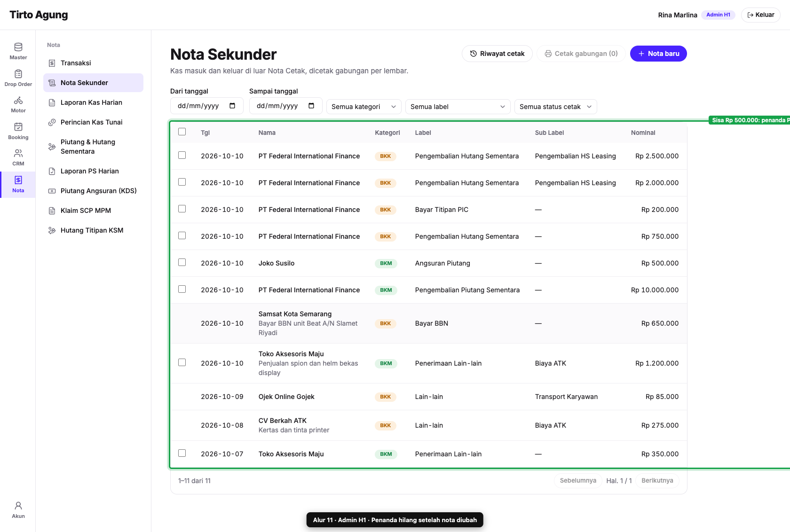Image resolution: width=790 pixels, height=532 pixels.
Task: Go to Piutang & Hutang Sementara
Action: [93, 147]
